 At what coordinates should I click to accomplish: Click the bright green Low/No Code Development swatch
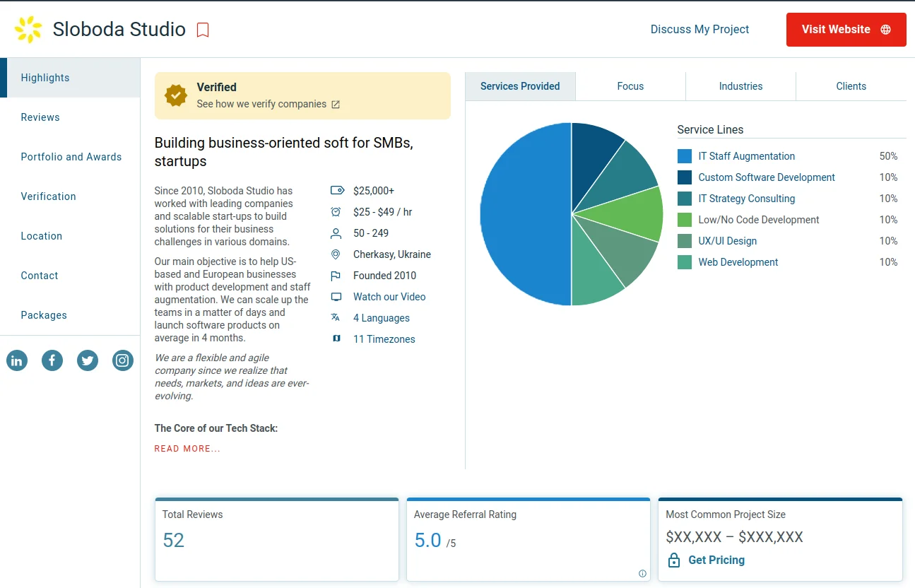pos(685,220)
